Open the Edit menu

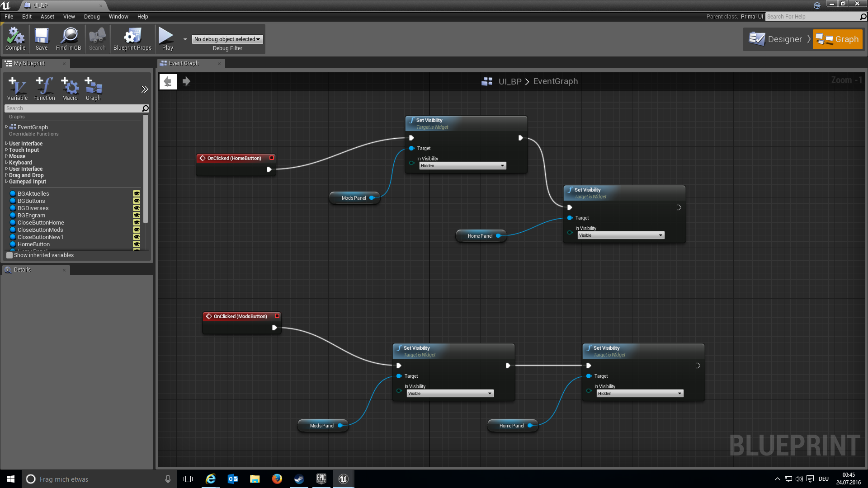(x=27, y=17)
